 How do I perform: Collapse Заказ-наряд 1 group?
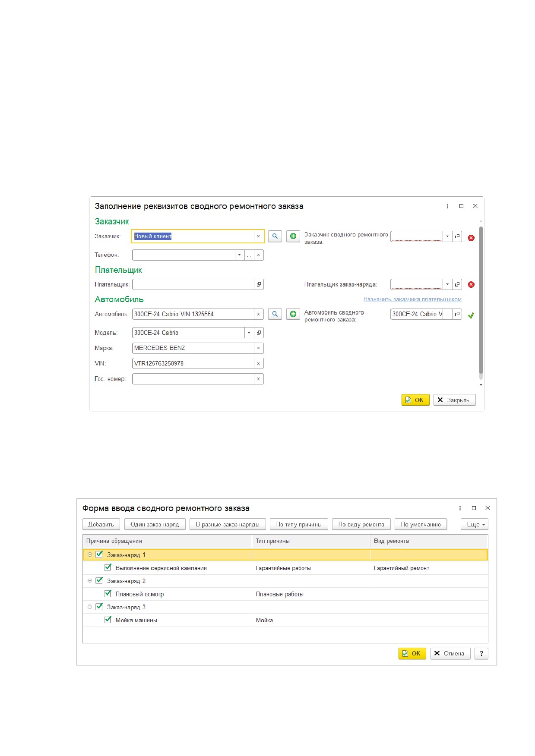(90, 555)
